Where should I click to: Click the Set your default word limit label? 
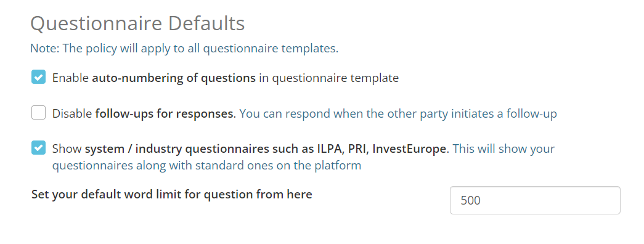tap(172, 194)
